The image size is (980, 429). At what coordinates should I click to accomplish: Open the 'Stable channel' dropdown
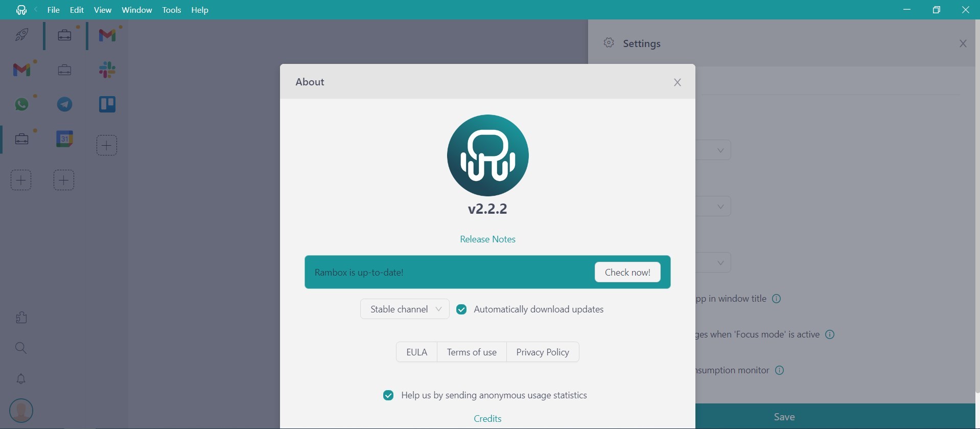[x=405, y=309]
